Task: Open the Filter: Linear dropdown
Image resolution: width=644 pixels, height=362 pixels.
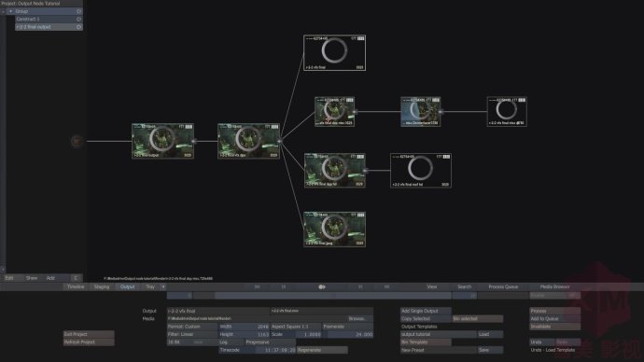Action: pyautogui.click(x=192, y=334)
